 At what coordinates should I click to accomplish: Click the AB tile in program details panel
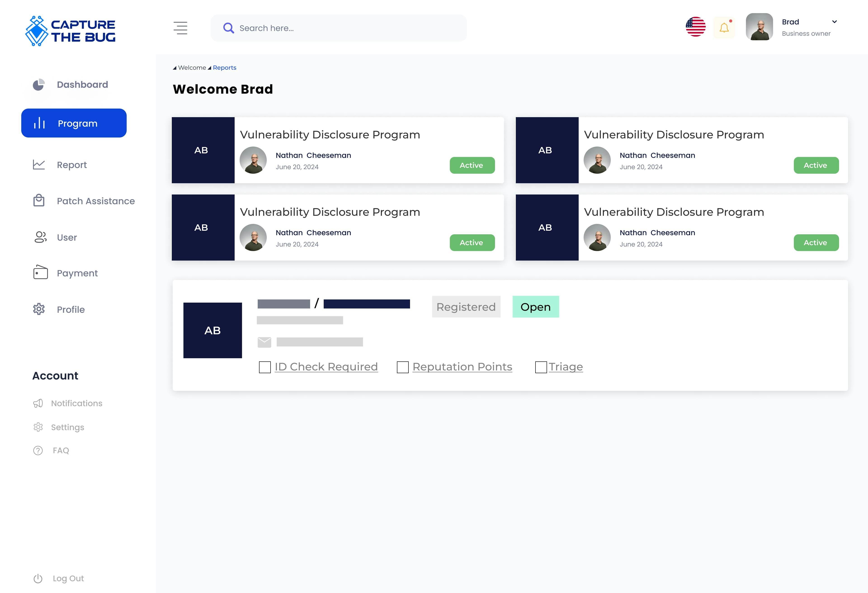point(212,330)
